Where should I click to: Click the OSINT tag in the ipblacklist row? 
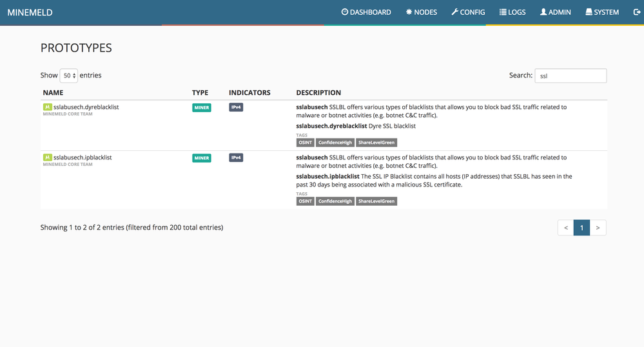(305, 201)
